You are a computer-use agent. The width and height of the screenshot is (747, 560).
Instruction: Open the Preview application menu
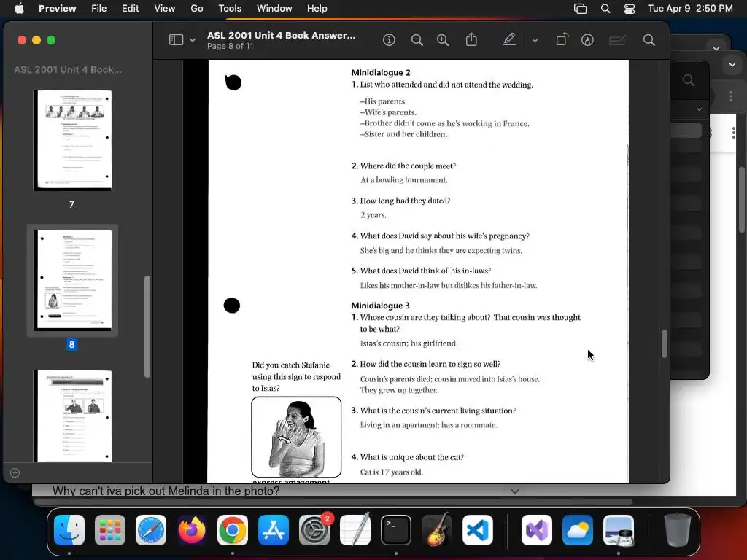[x=57, y=8]
